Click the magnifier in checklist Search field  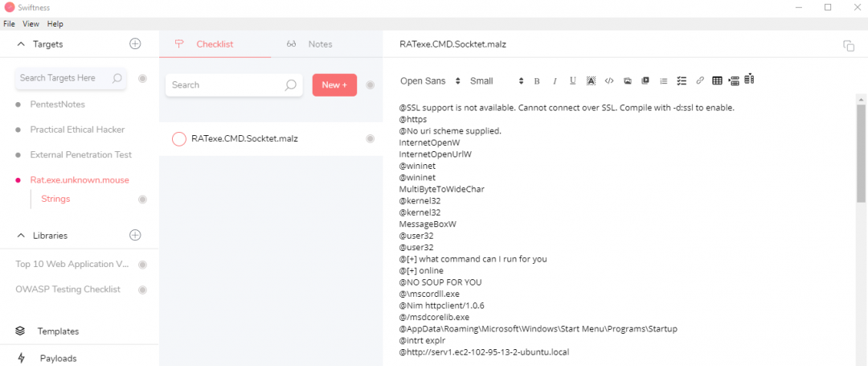pyautogui.click(x=291, y=84)
